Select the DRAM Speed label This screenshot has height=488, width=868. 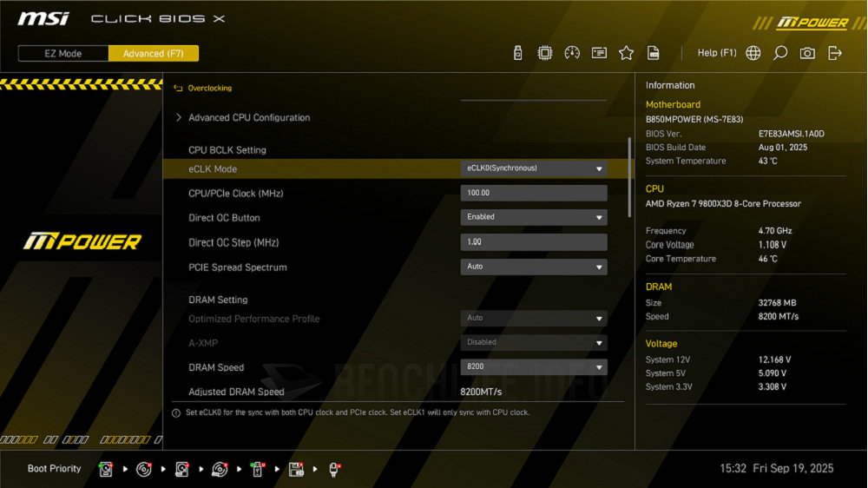coord(216,367)
